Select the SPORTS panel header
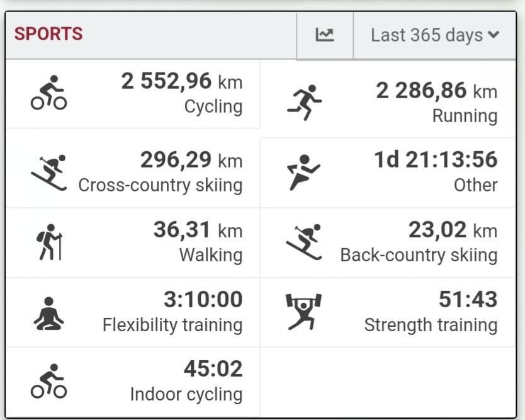The width and height of the screenshot is (525, 420). (x=48, y=34)
